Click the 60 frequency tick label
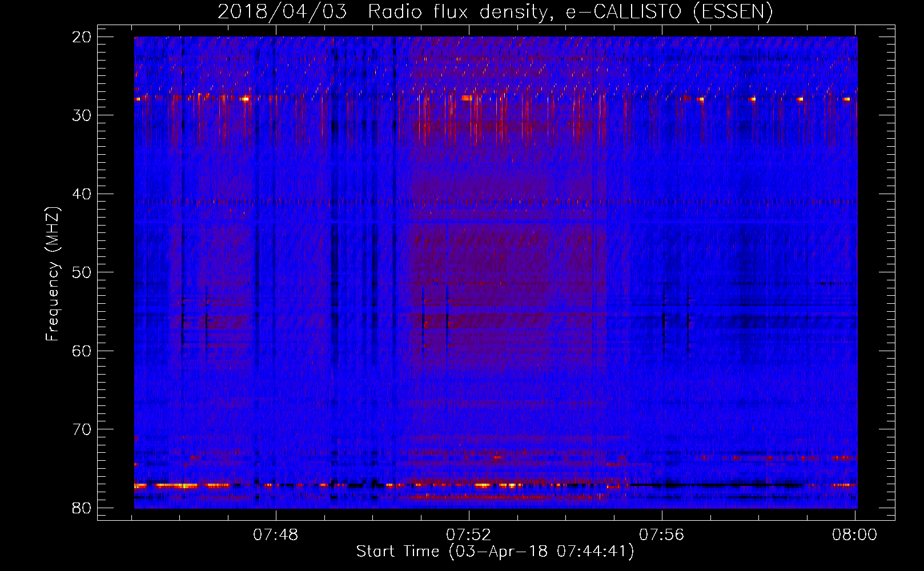 pyautogui.click(x=82, y=351)
